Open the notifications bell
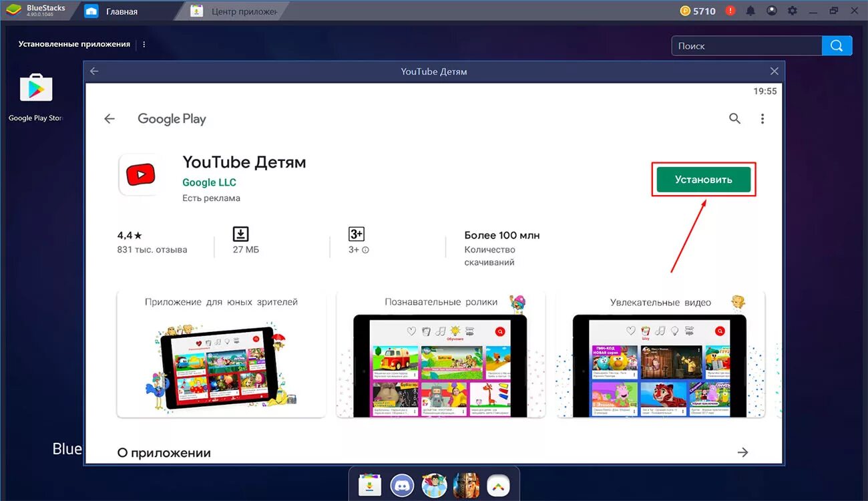The width and height of the screenshot is (868, 501). [x=751, y=11]
